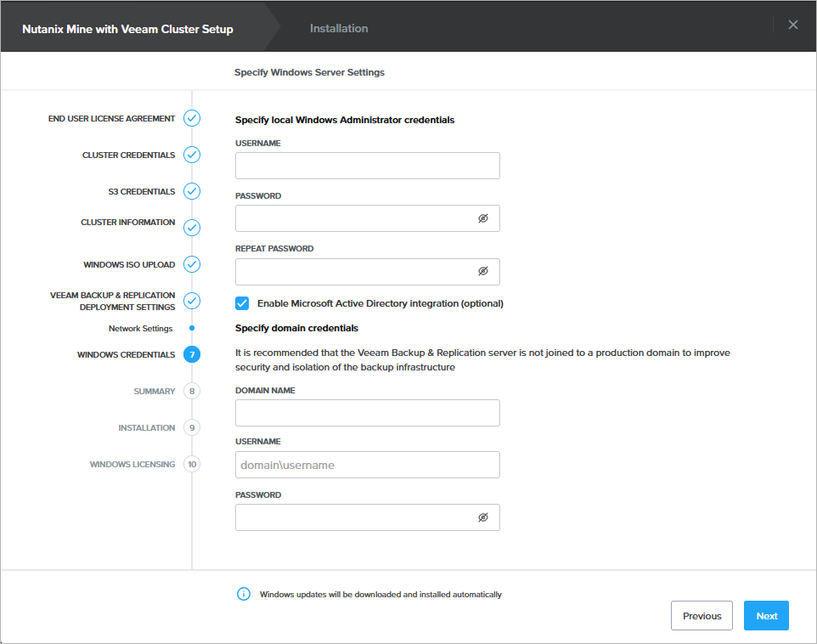Viewport: 817px width, 644px height.
Task: Click the Windows updates automatic install notice
Action: [380, 595]
